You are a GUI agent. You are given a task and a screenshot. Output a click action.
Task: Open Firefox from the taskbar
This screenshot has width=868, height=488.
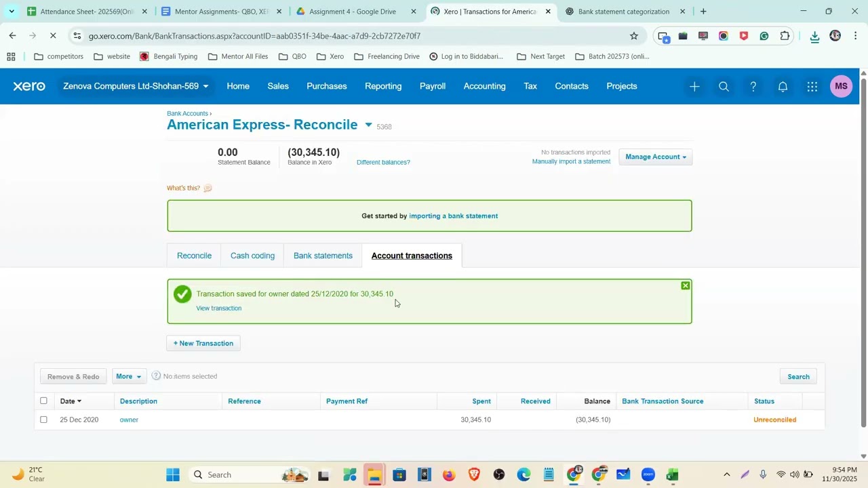tap(449, 474)
